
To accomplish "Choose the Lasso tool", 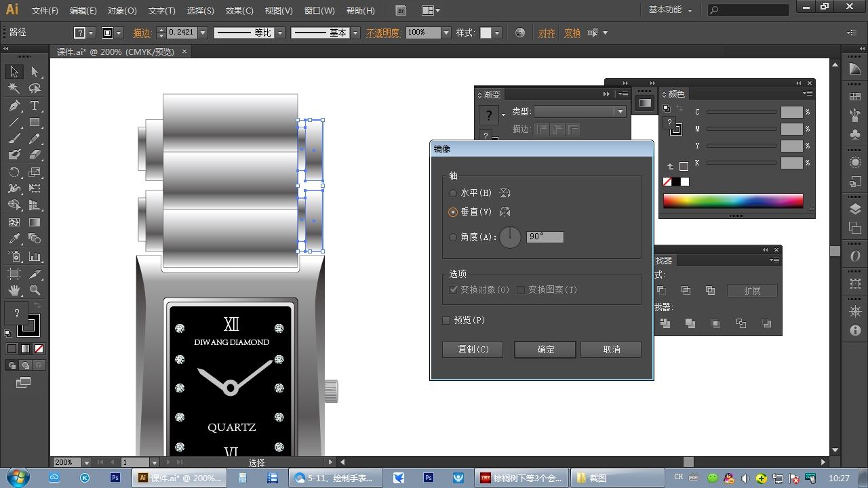I will (35, 89).
